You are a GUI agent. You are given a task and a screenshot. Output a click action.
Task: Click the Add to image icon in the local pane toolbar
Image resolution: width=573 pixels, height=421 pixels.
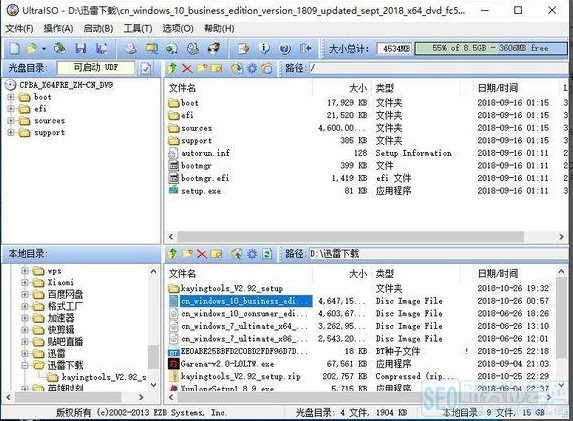237,254
